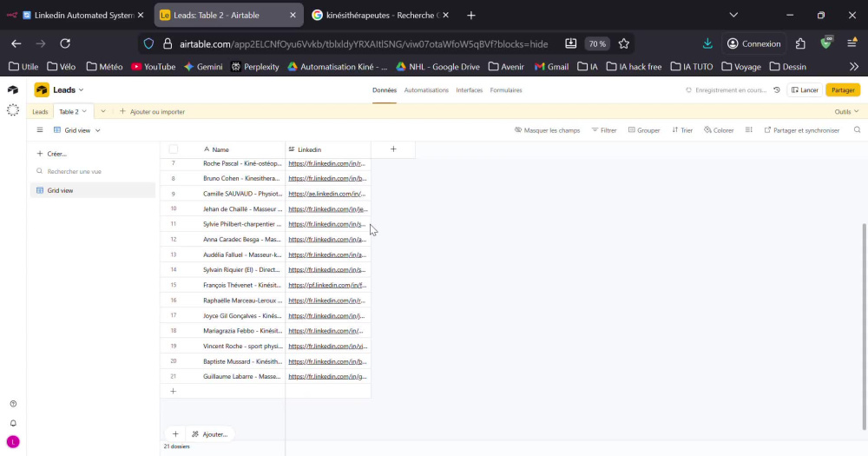The height and width of the screenshot is (456, 868).
Task: Open the user account avatar
Action: point(13,441)
